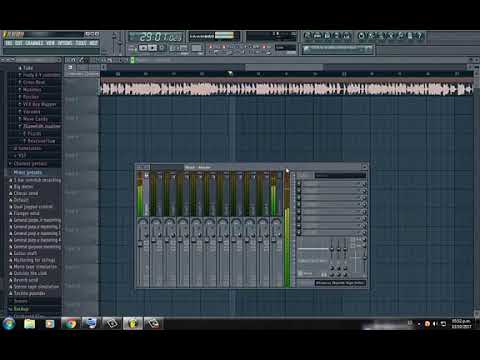Click the first mixer EQ band slider
The height and width of the screenshot is (360, 480).
[332, 249]
